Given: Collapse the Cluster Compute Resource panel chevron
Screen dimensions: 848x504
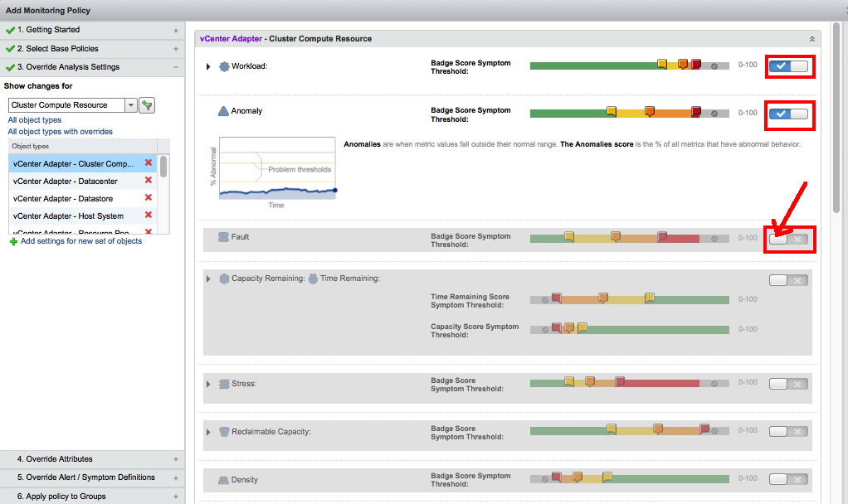Looking at the screenshot, I should [812, 39].
